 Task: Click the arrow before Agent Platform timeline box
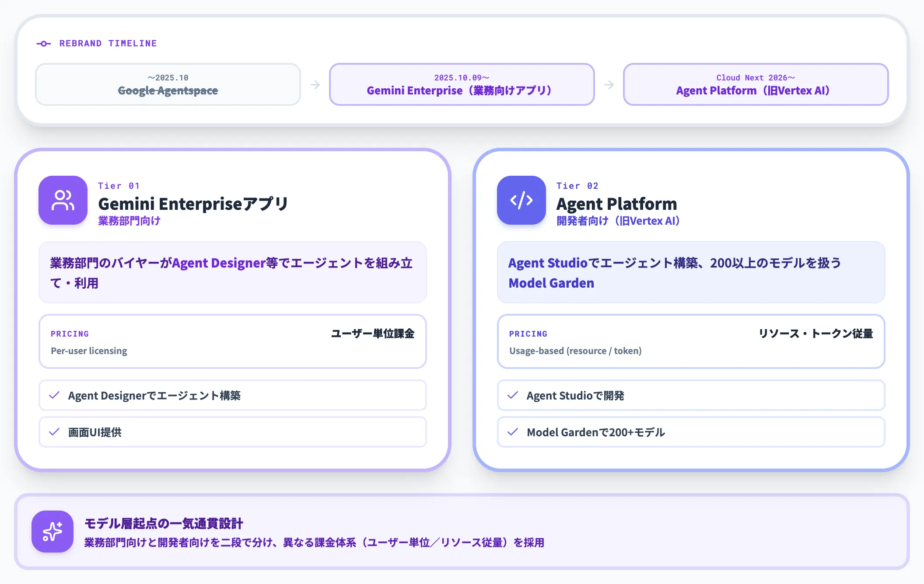[x=609, y=84]
